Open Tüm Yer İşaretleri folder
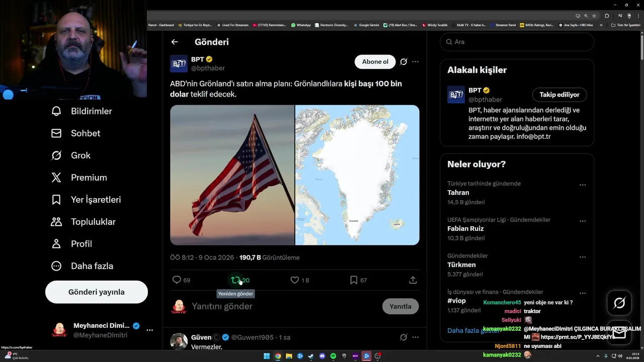This screenshot has width=644, height=362. 626,25
